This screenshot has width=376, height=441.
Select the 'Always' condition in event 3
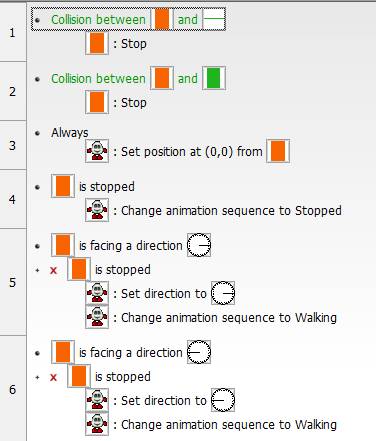click(70, 133)
